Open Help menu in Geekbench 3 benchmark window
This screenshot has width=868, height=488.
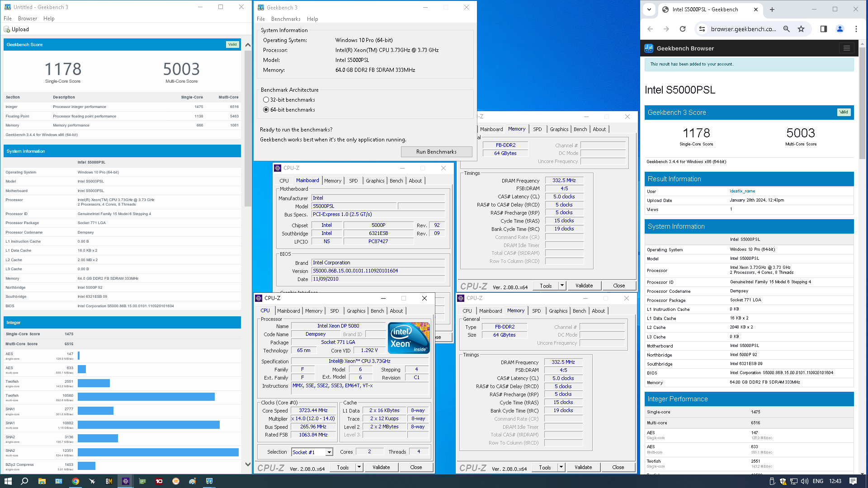point(312,19)
